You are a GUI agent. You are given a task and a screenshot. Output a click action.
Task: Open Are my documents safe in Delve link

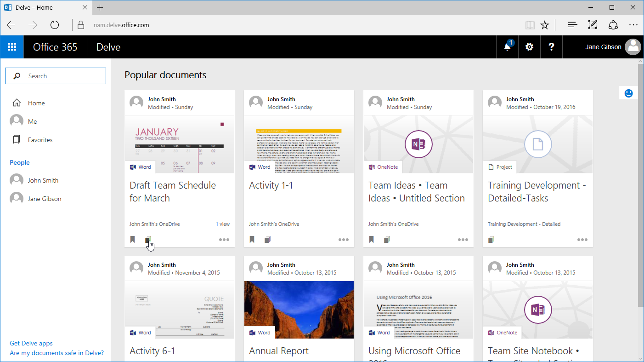[x=57, y=353]
